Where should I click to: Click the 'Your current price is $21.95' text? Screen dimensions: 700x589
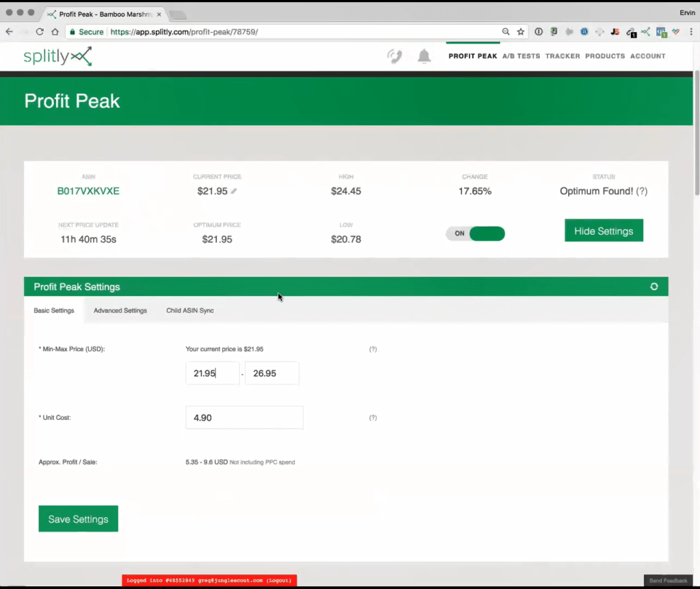224,349
